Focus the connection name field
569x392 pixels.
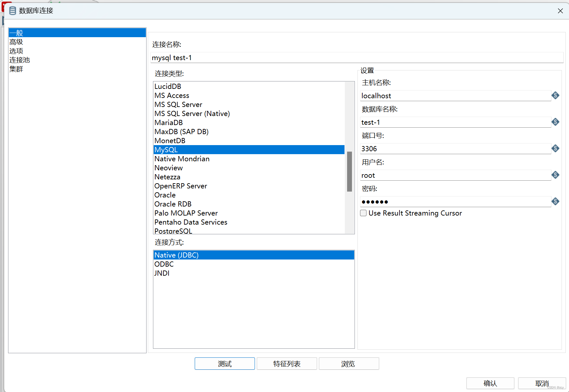(357, 58)
